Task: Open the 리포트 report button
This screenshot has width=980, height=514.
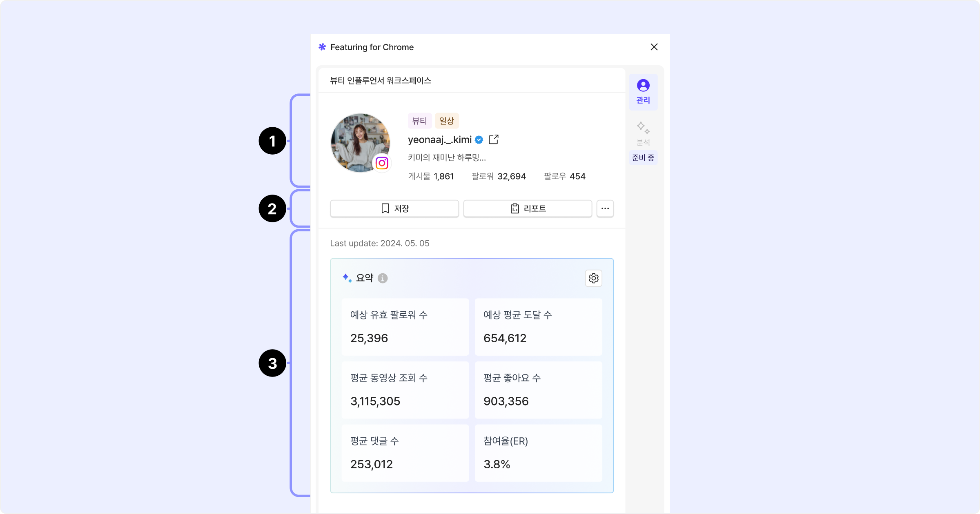Action: click(527, 208)
